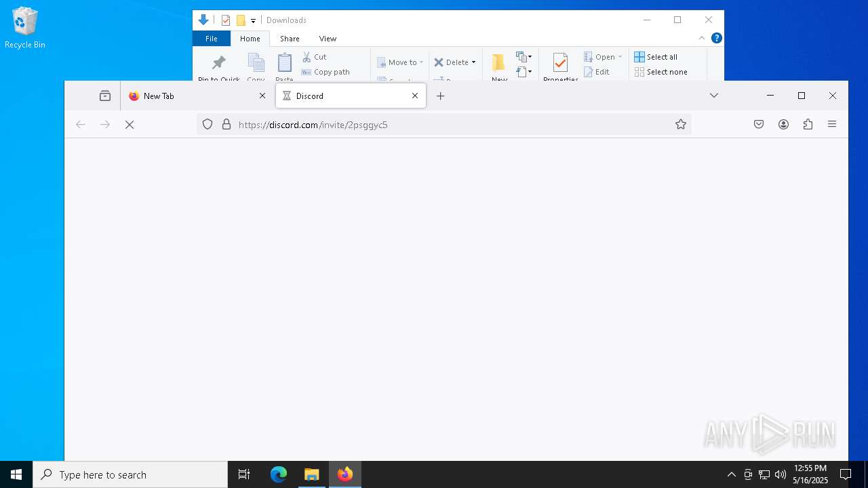
Task: Click Properties quick access toolbar icon
Action: tap(226, 20)
